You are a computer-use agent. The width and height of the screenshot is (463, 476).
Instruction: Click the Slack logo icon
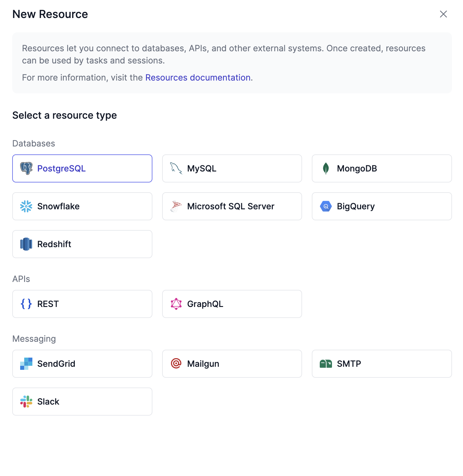click(x=26, y=402)
